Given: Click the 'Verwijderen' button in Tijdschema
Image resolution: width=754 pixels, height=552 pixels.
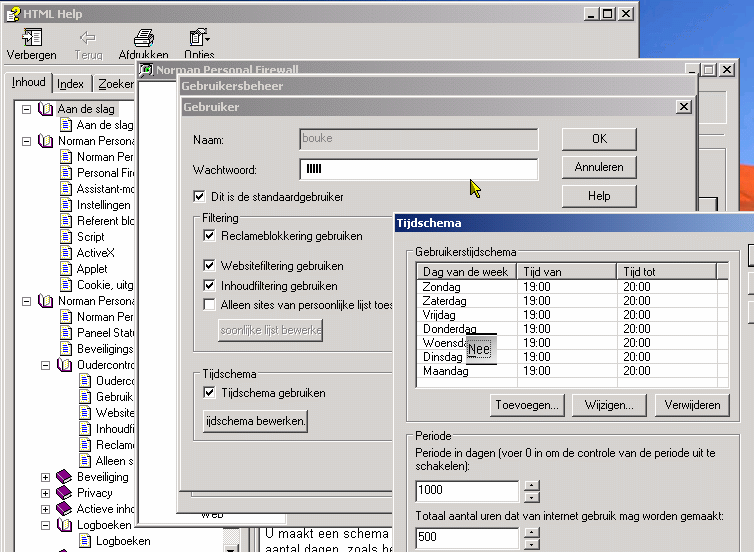Looking at the screenshot, I should pyautogui.click(x=692, y=405).
